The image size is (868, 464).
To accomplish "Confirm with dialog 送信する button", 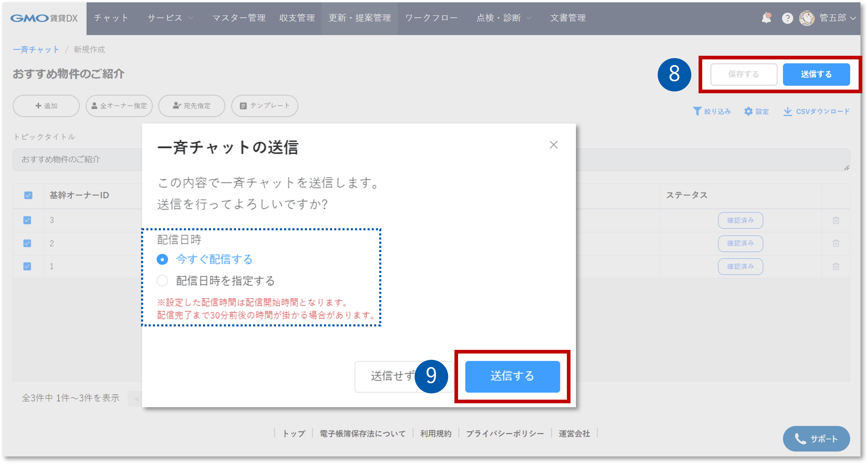I will point(512,376).
